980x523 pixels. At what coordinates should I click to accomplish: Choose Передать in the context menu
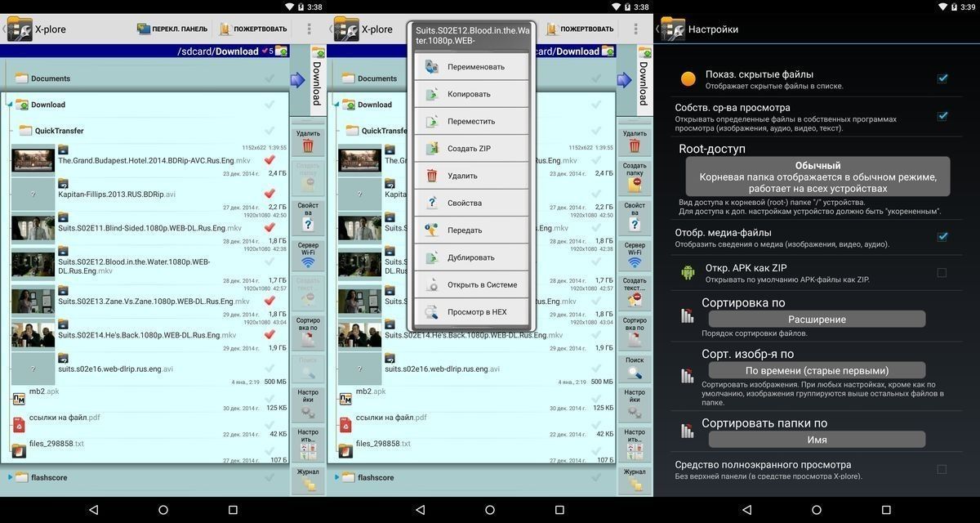click(x=471, y=230)
